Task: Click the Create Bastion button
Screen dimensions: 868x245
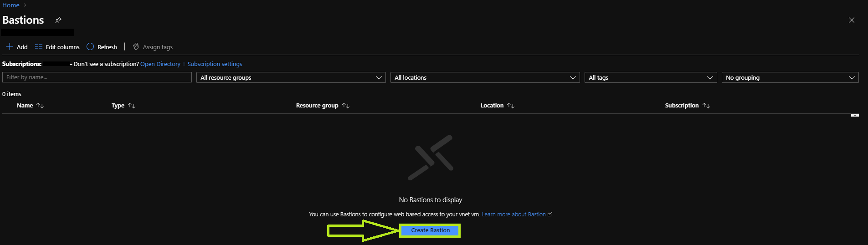Action: [430, 230]
